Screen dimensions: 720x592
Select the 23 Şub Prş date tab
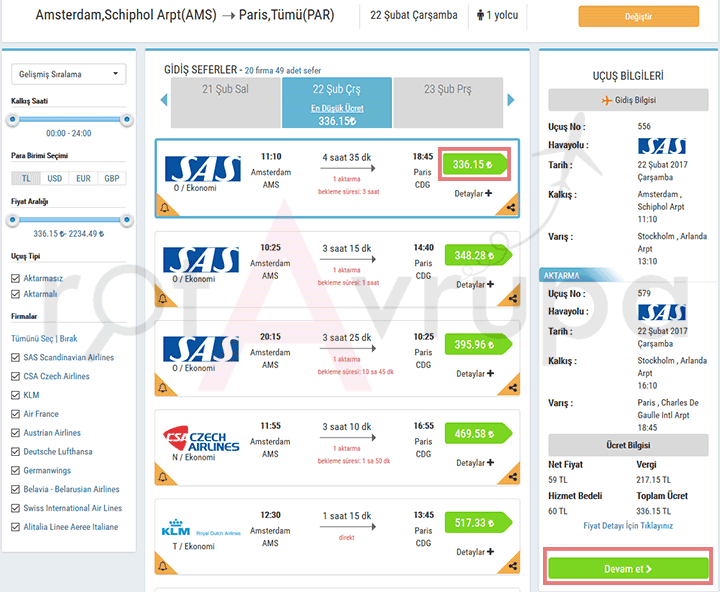pos(447,90)
